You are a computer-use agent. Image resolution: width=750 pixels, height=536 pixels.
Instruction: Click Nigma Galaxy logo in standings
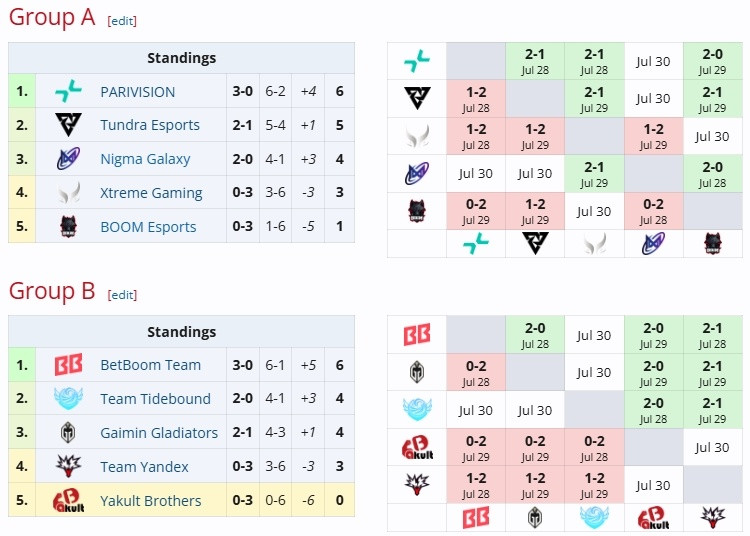pyautogui.click(x=68, y=159)
